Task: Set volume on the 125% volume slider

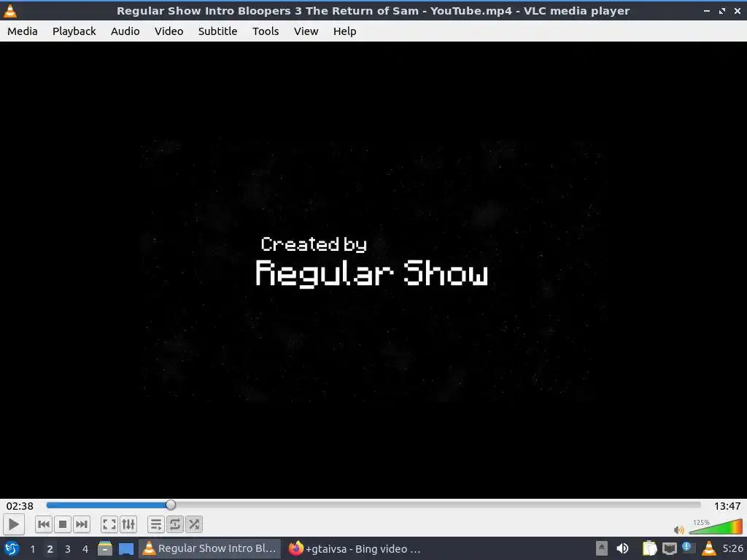Action: 716,526
